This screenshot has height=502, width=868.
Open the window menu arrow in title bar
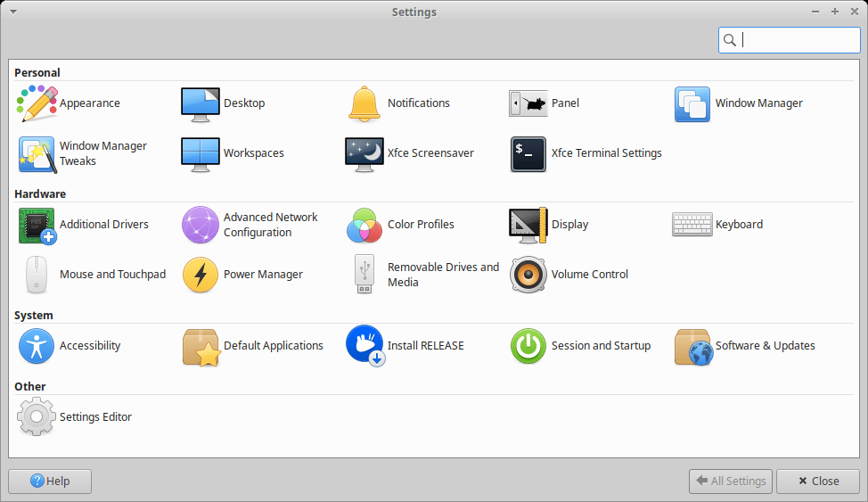12,12
